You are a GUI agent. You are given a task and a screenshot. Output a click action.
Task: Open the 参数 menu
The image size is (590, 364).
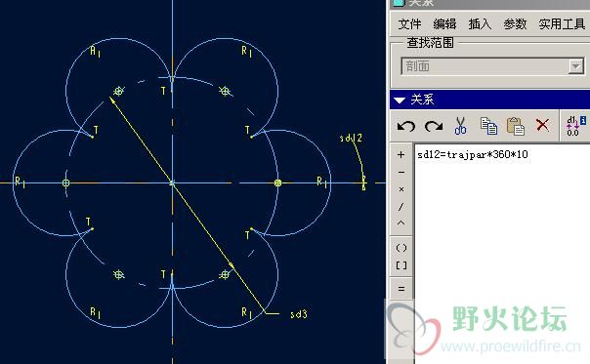pos(515,24)
